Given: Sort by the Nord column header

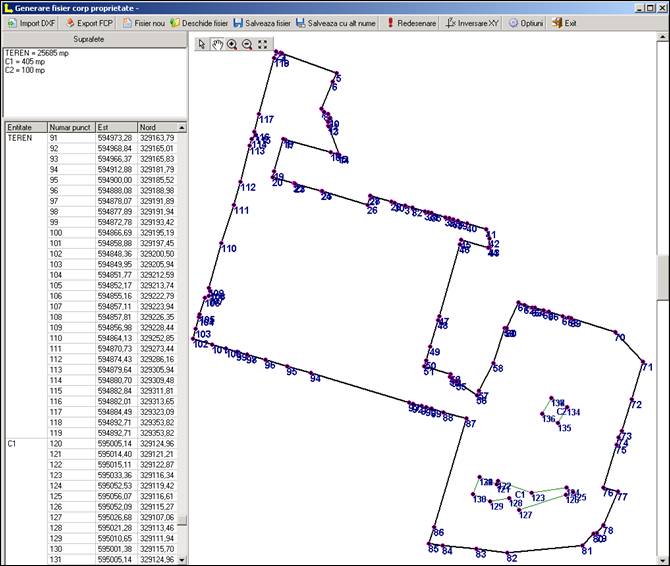Looking at the screenshot, I should (x=157, y=127).
